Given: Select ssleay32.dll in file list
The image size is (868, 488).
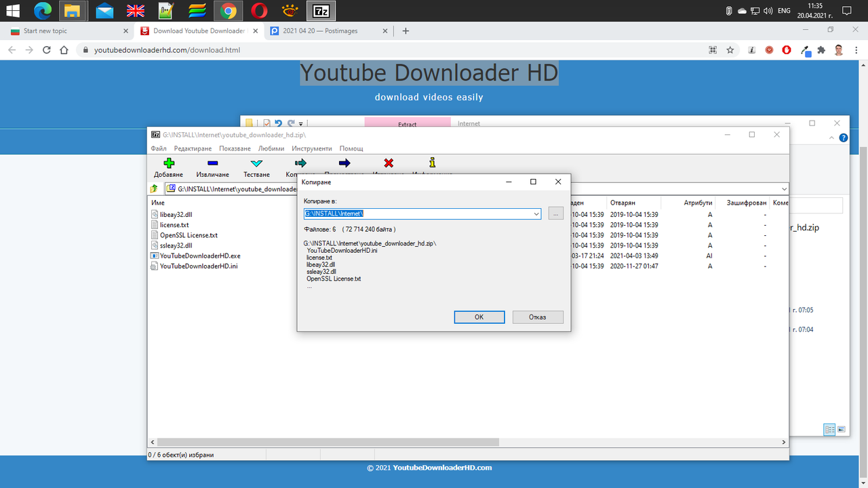Looking at the screenshot, I should pyautogui.click(x=176, y=245).
